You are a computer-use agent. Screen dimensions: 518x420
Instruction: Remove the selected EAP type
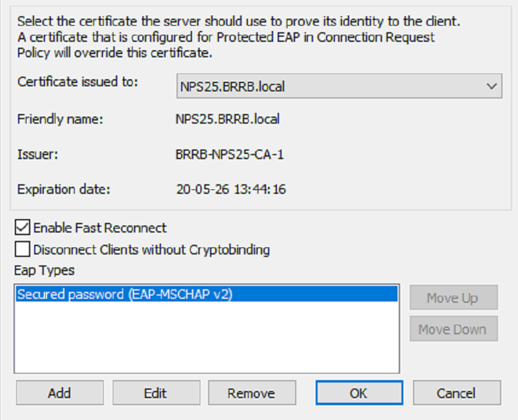(x=251, y=393)
